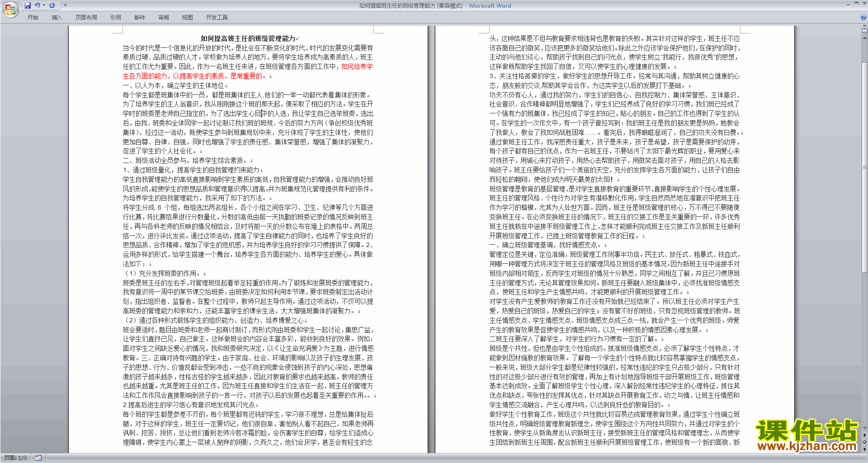
Task: Open Microsoft Word help
Action: [863, 17]
